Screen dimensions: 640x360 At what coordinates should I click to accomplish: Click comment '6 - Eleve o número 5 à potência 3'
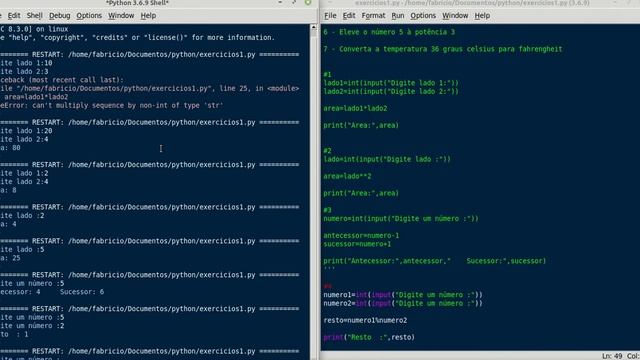tap(389, 32)
